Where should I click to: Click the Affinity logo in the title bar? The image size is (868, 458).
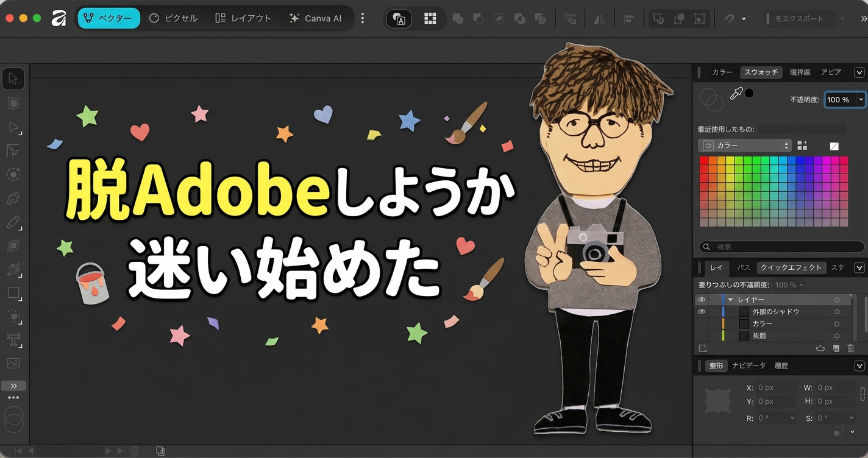(x=59, y=18)
